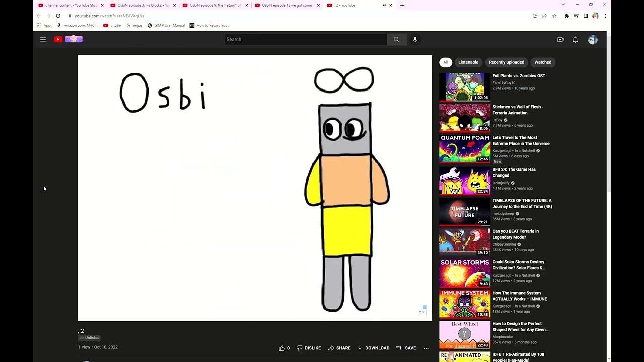Mute the playing tab's speaker icon

click(x=384, y=5)
